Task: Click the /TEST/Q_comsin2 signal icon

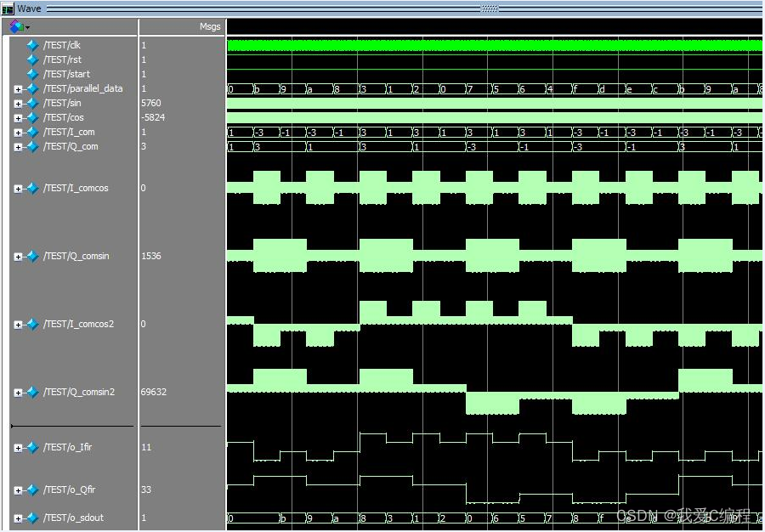Action: pyautogui.click(x=32, y=392)
